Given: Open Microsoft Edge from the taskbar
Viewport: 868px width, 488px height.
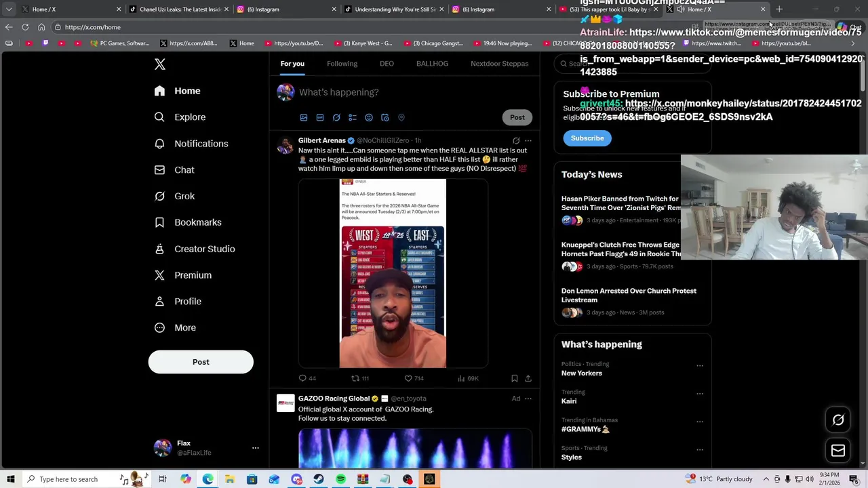Looking at the screenshot, I should click(x=208, y=479).
